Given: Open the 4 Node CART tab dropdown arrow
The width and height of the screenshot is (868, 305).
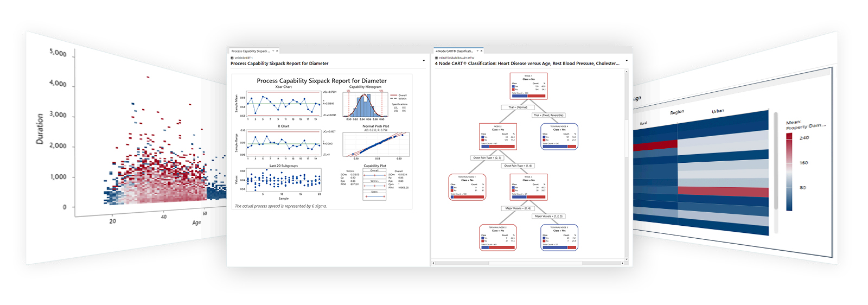Looking at the screenshot, I should (477, 51).
